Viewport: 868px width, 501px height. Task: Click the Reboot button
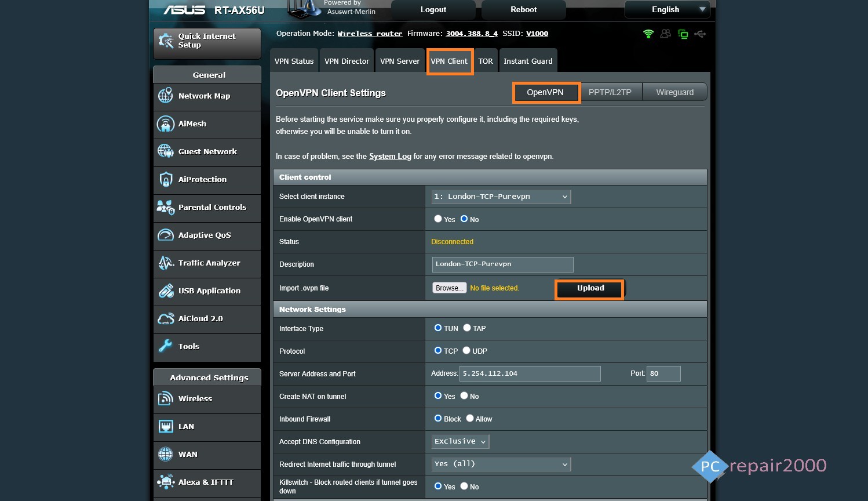(x=524, y=9)
